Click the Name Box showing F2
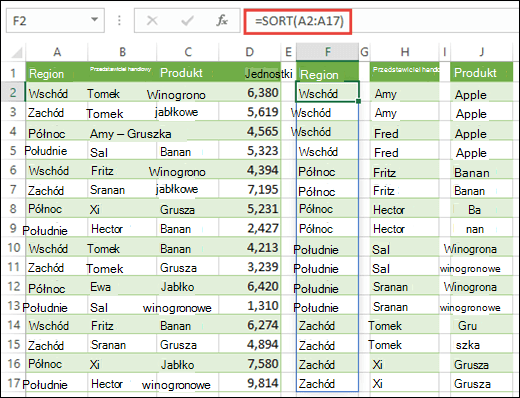Viewport: 520px width, 398px height. [x=55, y=21]
